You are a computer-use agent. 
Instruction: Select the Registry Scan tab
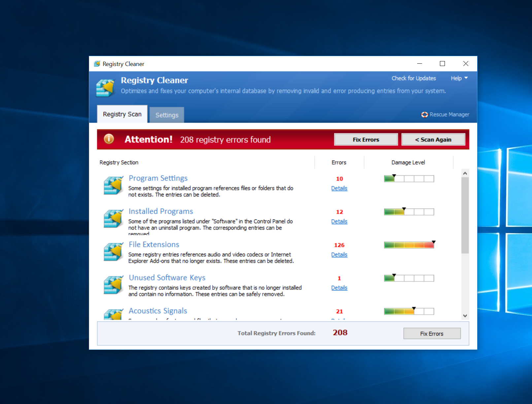(122, 114)
